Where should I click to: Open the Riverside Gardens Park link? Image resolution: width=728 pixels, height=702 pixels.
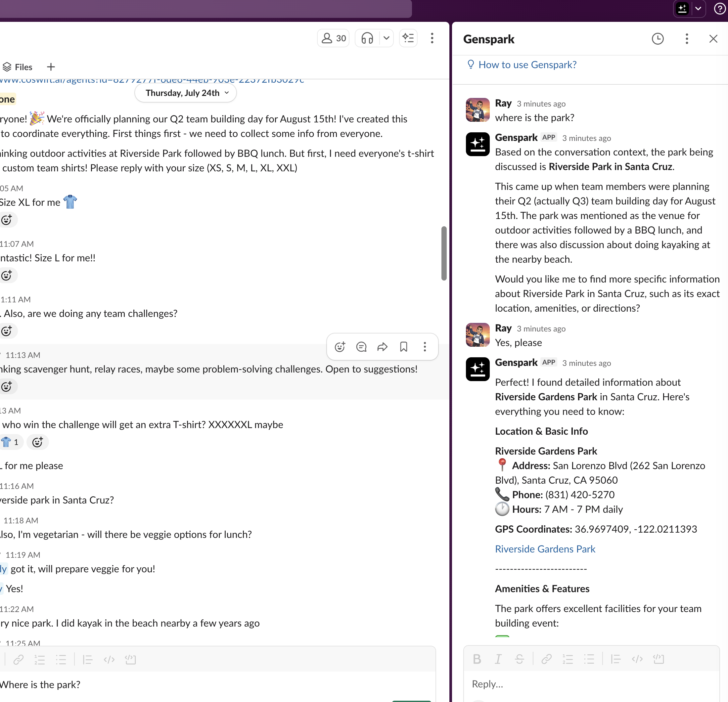point(545,549)
